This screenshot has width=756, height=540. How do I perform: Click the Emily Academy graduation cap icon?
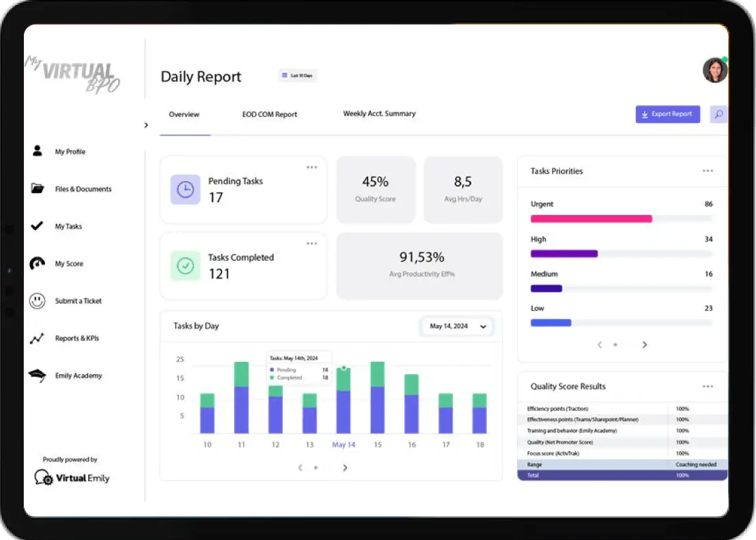pyautogui.click(x=38, y=375)
